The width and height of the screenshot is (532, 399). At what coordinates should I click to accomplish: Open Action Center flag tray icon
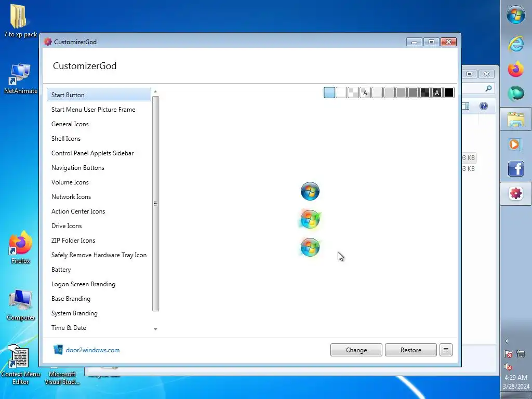tap(508, 354)
